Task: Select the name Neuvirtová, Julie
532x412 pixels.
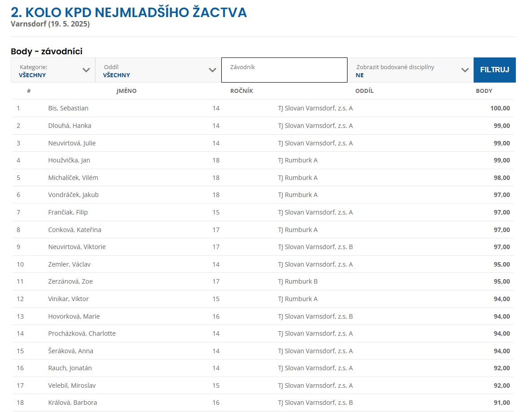Action: [x=72, y=143]
